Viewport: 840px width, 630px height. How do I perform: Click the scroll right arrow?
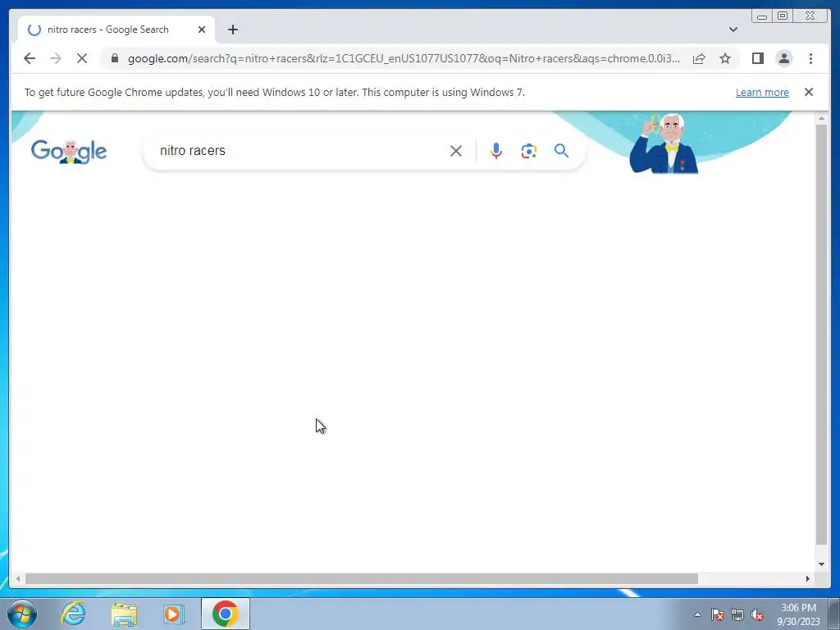(x=808, y=578)
